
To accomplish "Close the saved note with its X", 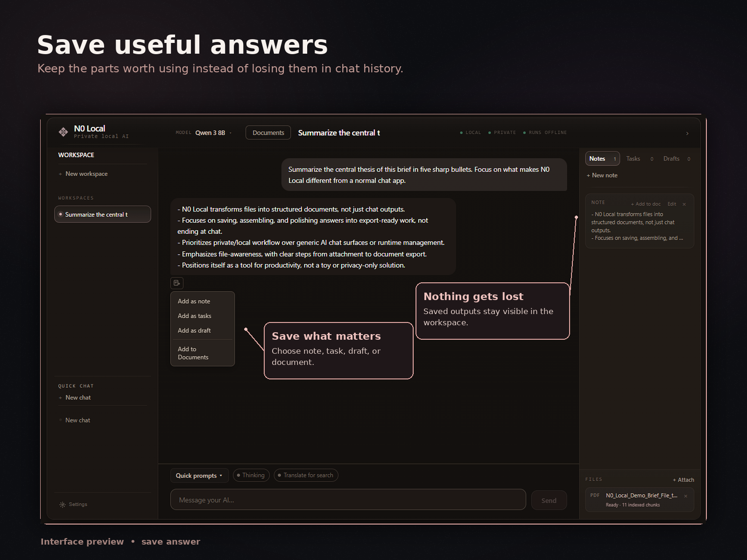I will (x=684, y=204).
